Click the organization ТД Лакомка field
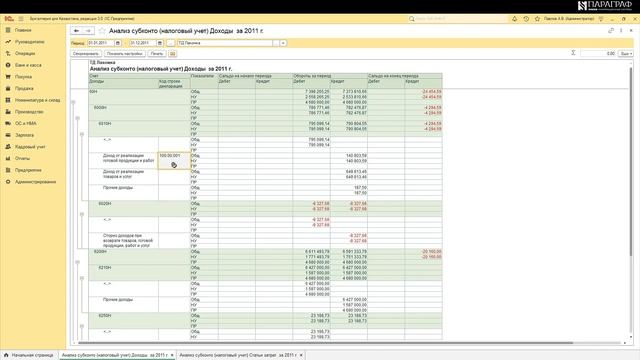The image size is (640, 360). (225, 43)
